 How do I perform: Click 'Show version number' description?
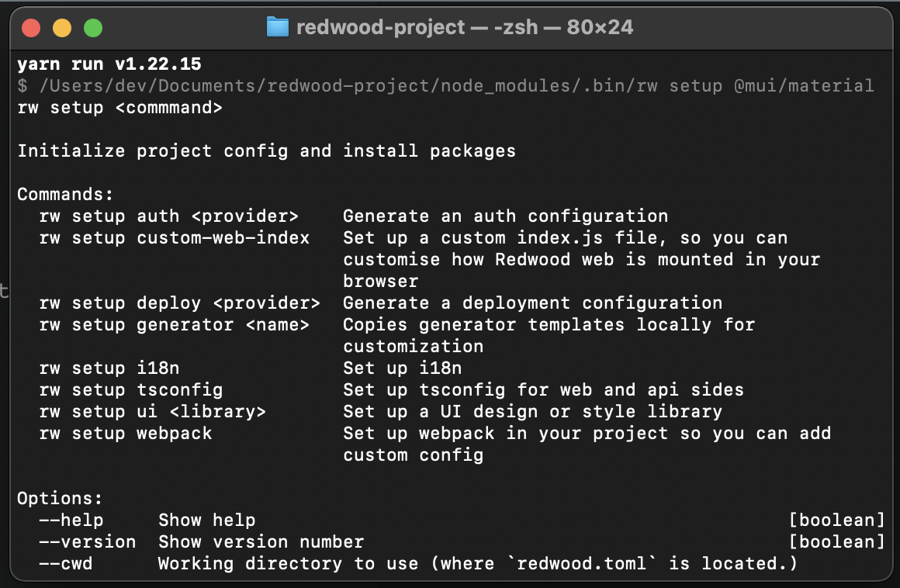(261, 542)
